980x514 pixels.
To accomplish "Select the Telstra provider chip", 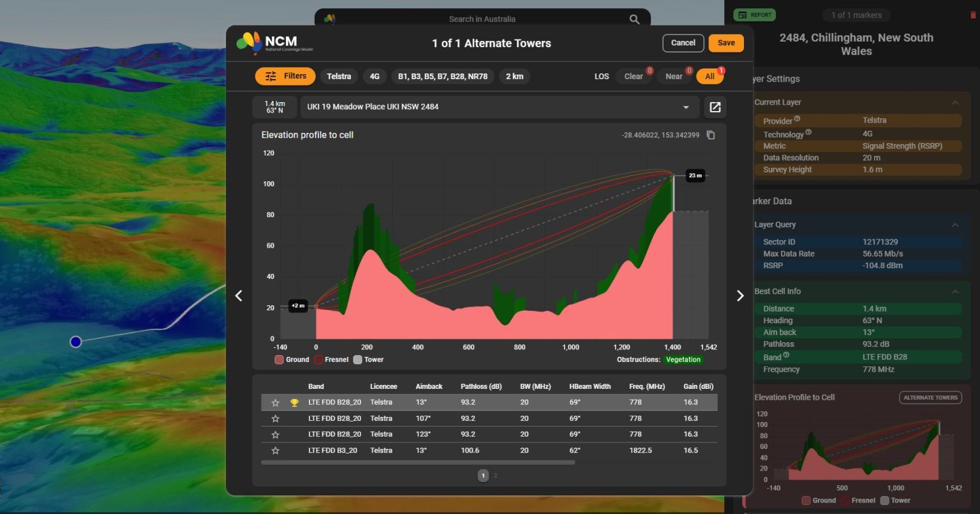I will [339, 76].
